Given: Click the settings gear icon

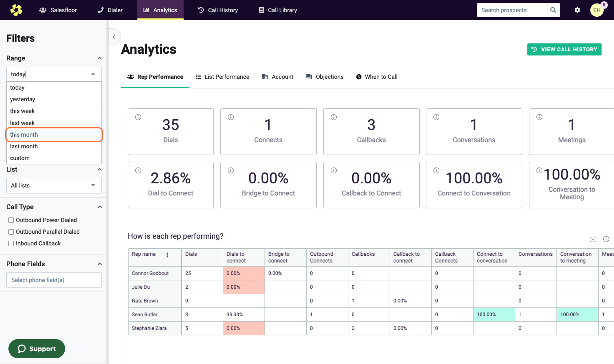Looking at the screenshot, I should tap(577, 10).
